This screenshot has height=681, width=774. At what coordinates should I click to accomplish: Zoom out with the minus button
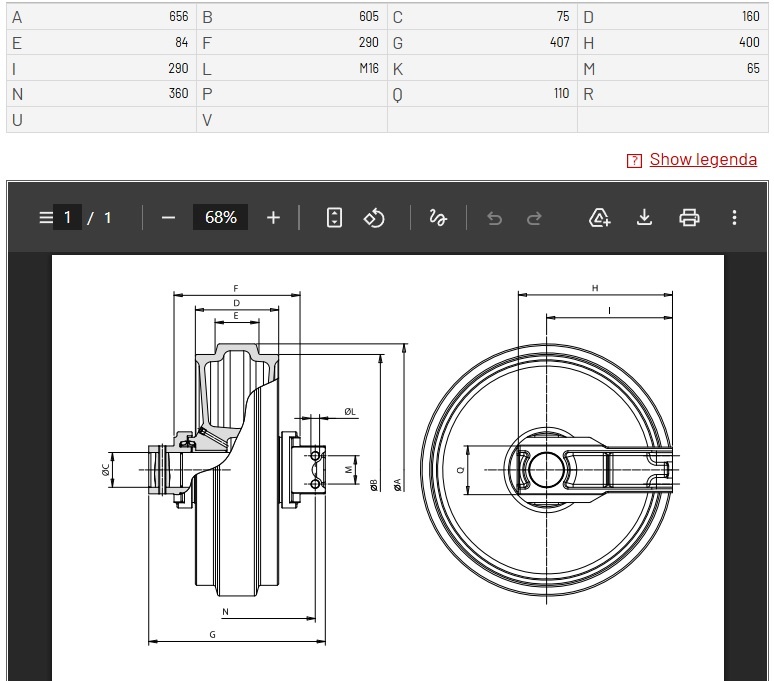(x=168, y=217)
